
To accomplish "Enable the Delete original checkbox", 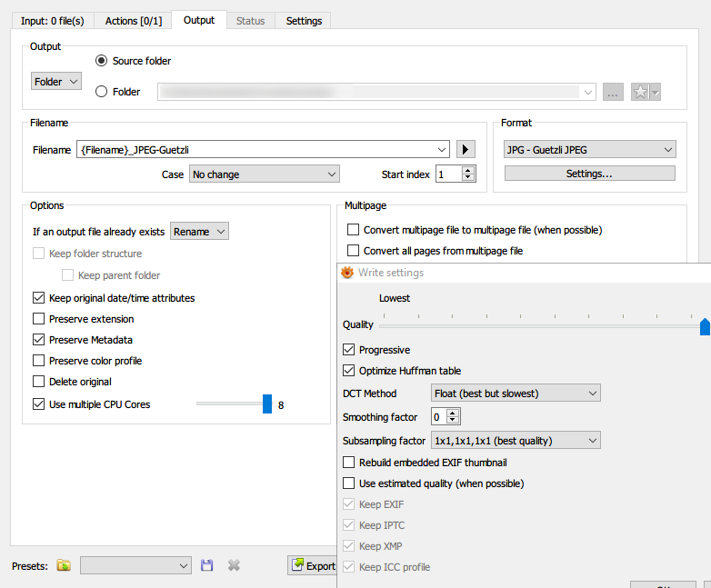I will point(39,382).
